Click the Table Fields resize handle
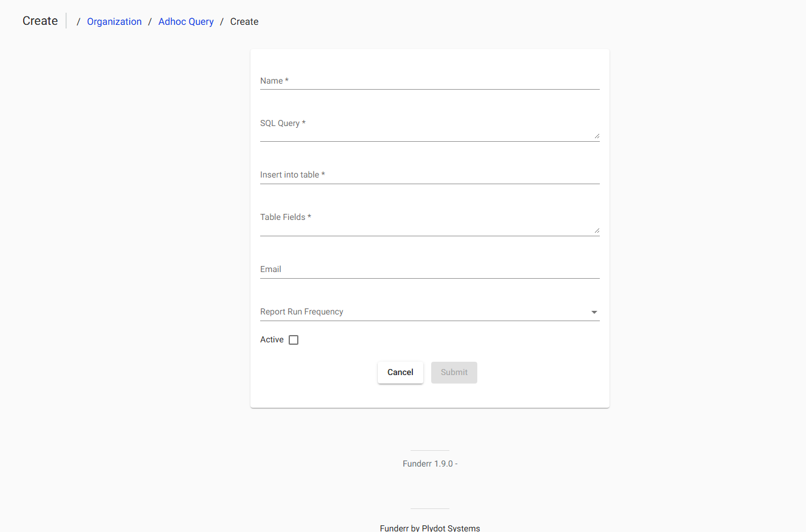Image resolution: width=806 pixels, height=532 pixels. point(597,230)
